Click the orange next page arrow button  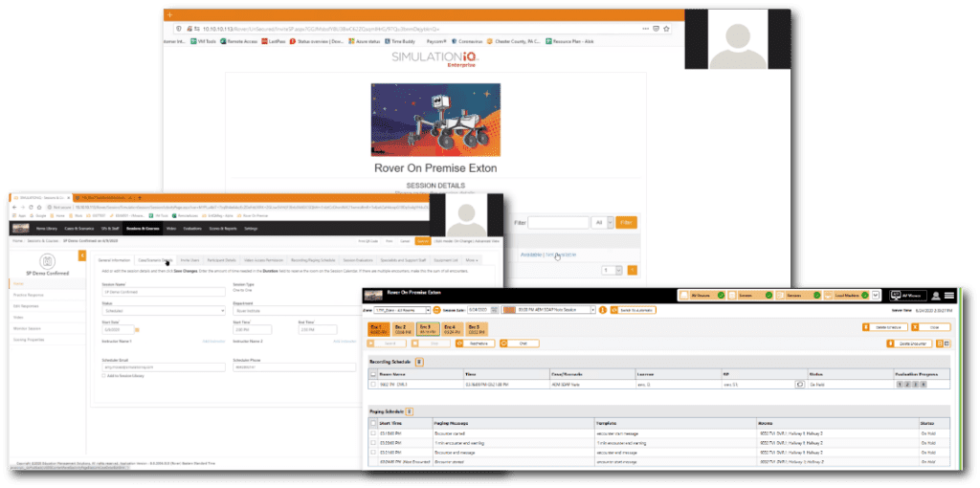pos(632,270)
